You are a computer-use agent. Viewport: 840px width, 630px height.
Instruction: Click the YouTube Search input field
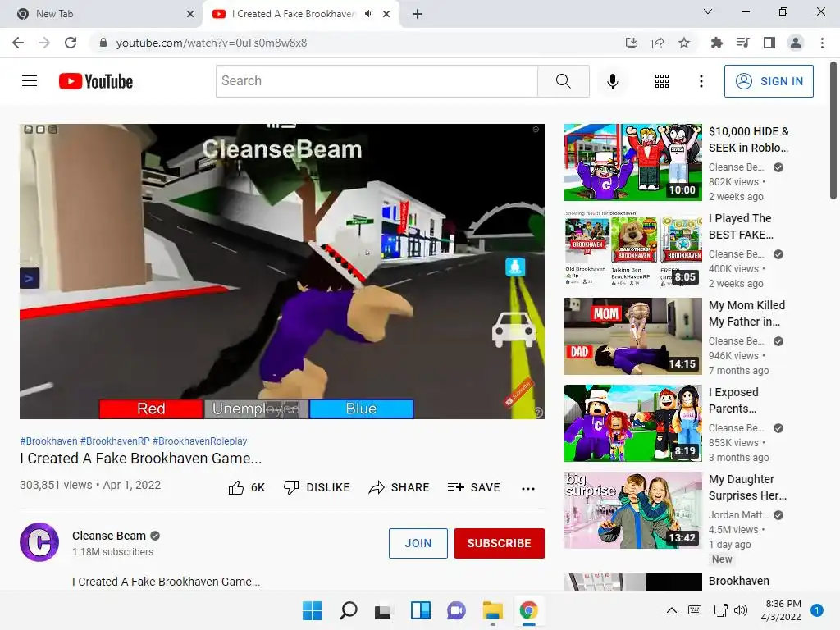pos(377,81)
